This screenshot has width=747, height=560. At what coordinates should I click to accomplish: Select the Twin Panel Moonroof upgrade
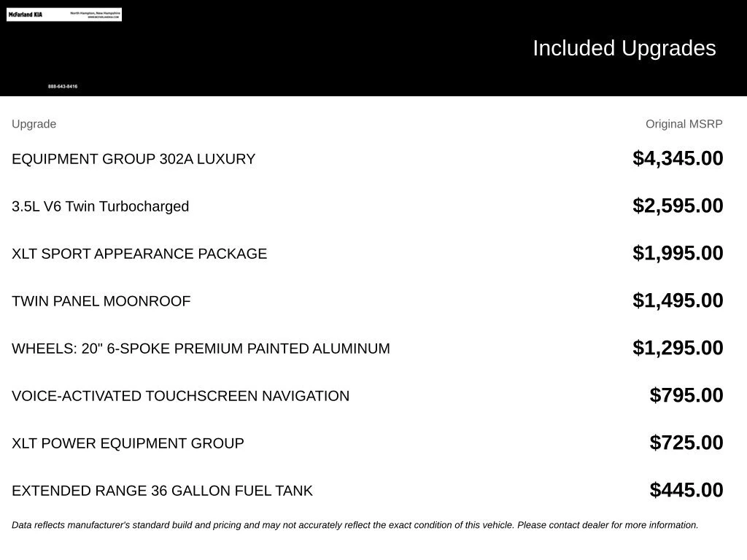click(101, 301)
